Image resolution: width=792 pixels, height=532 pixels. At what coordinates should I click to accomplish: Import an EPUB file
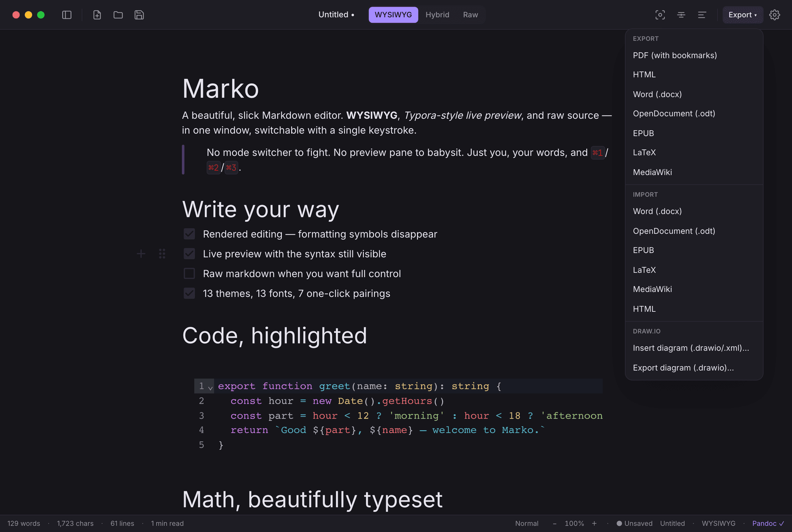[x=694, y=250]
